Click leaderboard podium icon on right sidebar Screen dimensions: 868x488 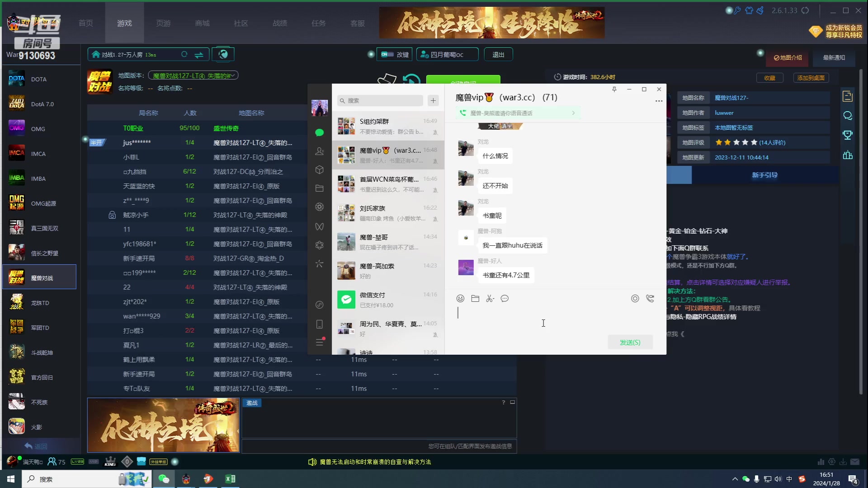tap(848, 155)
